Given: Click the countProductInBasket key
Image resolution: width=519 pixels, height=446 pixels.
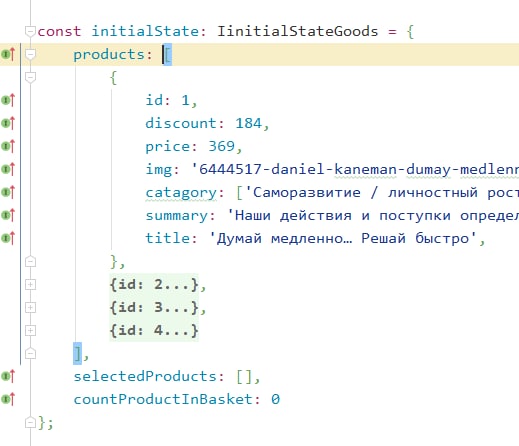Looking at the screenshot, I should pyautogui.click(x=163, y=399).
